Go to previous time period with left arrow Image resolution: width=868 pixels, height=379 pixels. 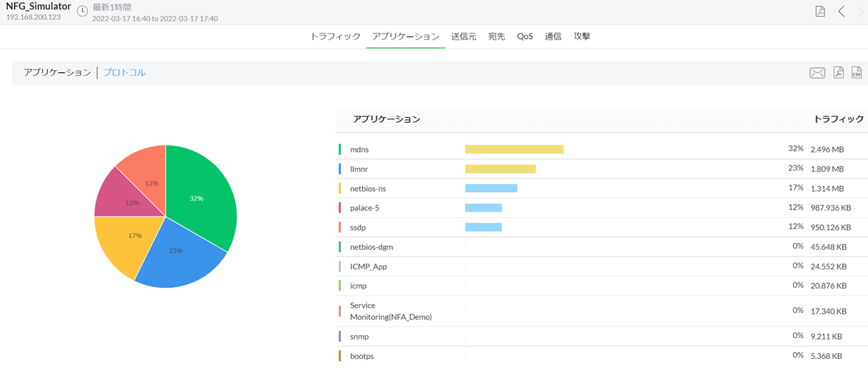841,11
